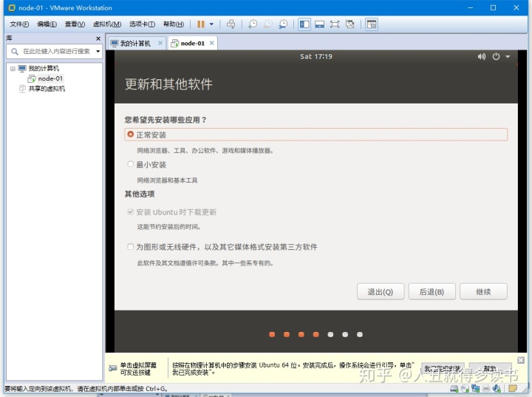The height and width of the screenshot is (397, 532).
Task: Open the library search dropdown arrow
Action: pyautogui.click(x=98, y=52)
